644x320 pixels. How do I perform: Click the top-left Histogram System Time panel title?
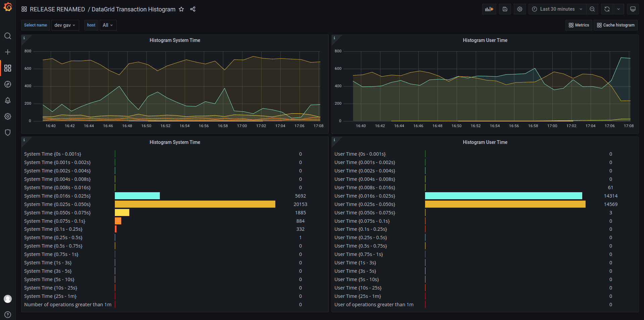(175, 40)
